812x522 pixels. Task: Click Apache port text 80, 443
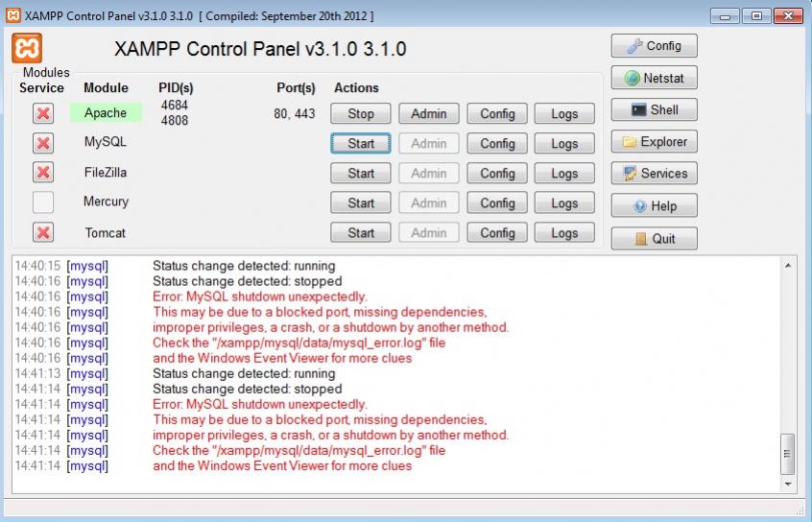294,113
